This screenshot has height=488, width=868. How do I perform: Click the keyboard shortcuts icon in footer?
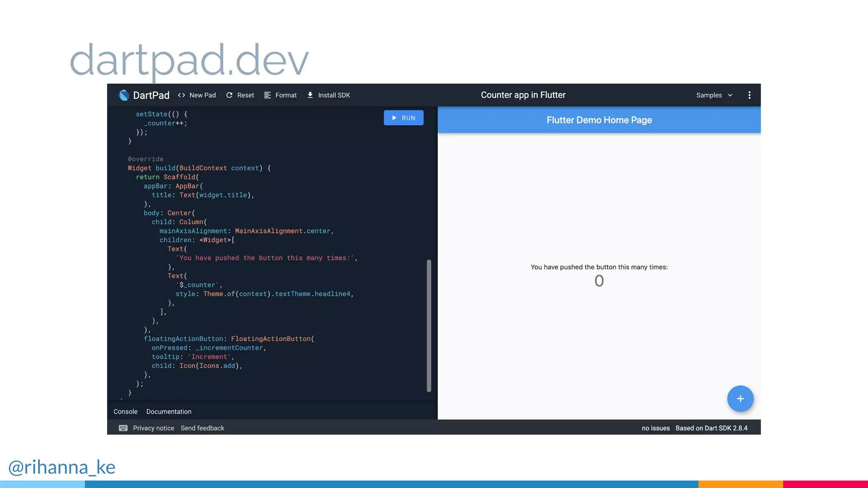point(123,428)
